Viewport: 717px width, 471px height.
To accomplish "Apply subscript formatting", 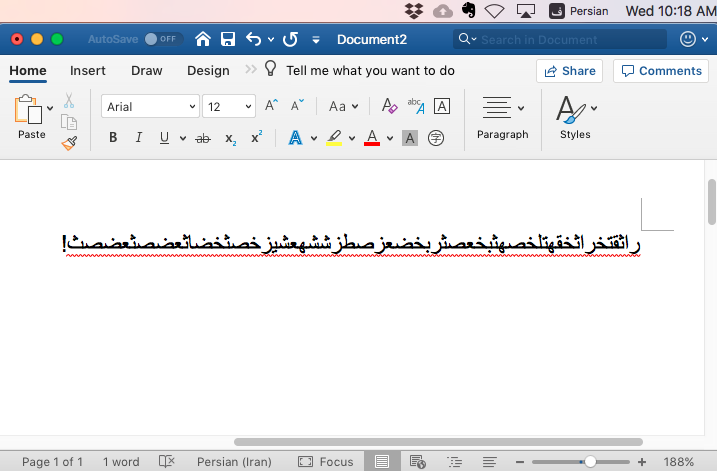I will 230,139.
